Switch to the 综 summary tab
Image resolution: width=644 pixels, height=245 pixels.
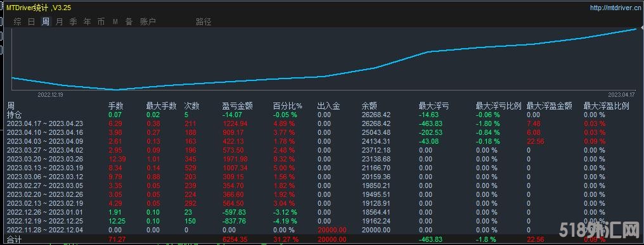click(18, 22)
